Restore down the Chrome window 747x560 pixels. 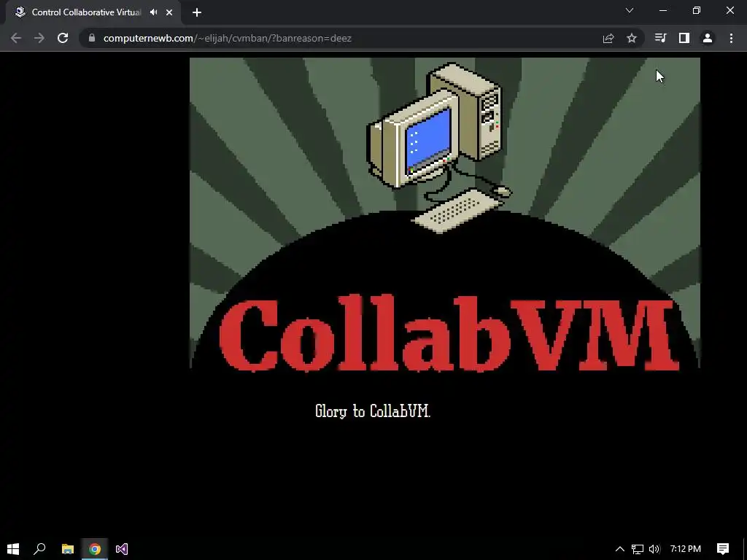click(697, 10)
